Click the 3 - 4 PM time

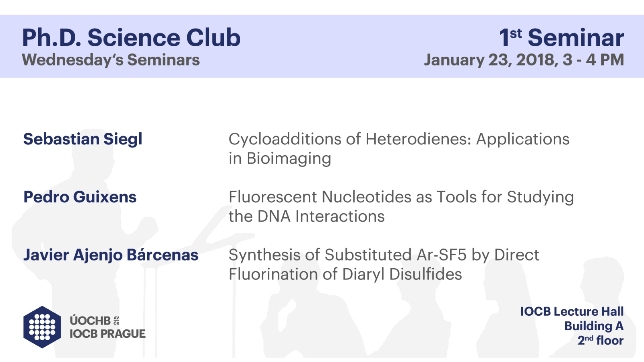pyautogui.click(x=593, y=60)
